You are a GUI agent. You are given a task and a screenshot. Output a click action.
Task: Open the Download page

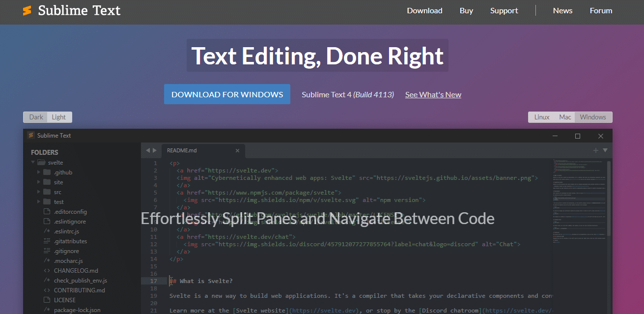424,11
